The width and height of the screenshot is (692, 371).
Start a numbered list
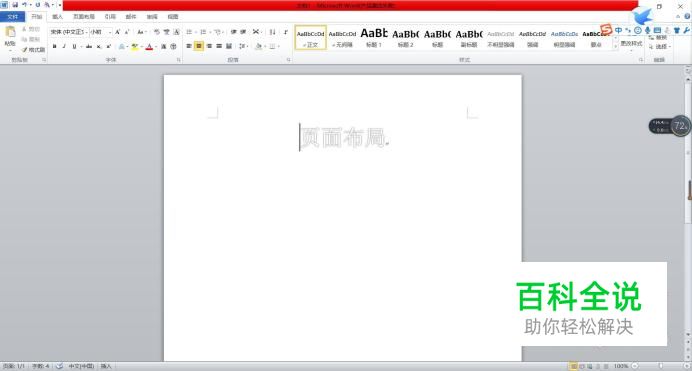pos(204,32)
